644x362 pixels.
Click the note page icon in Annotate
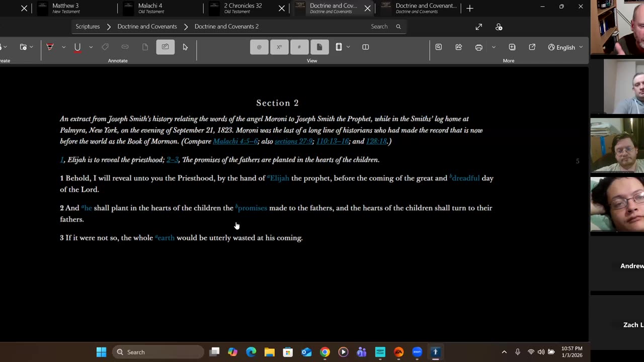(x=145, y=47)
